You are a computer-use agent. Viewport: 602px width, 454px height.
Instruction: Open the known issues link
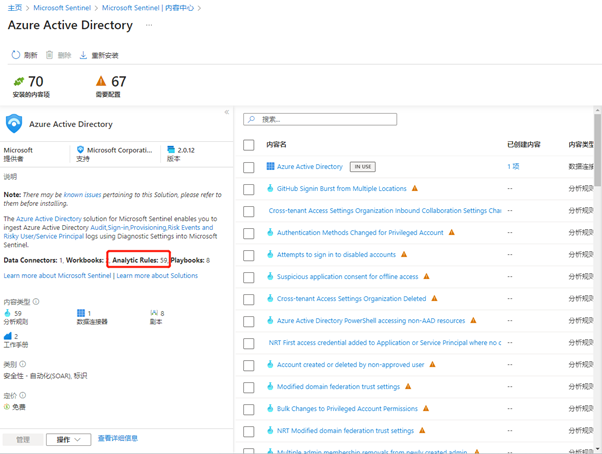click(x=82, y=195)
